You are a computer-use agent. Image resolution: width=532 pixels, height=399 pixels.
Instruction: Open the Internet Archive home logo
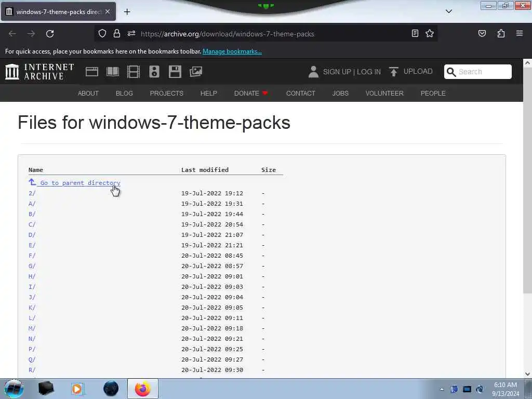pyautogui.click(x=39, y=72)
